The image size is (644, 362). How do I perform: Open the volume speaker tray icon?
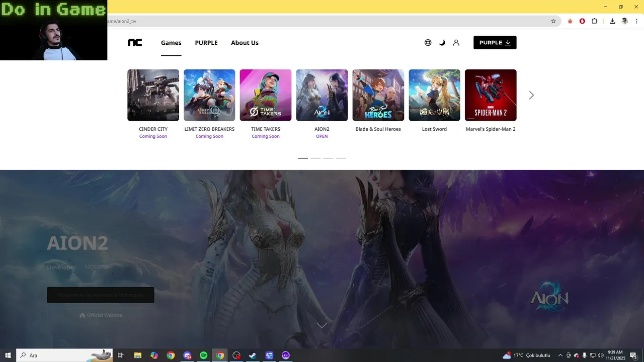[600, 355]
